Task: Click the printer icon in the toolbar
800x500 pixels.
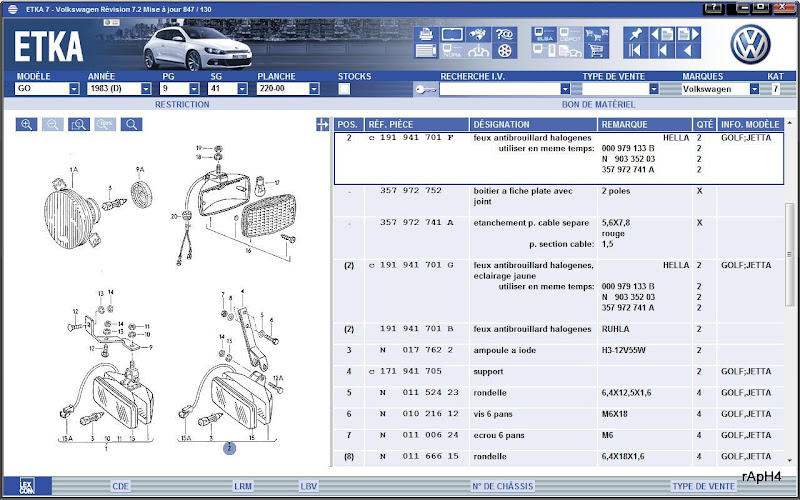Action: 426,34
